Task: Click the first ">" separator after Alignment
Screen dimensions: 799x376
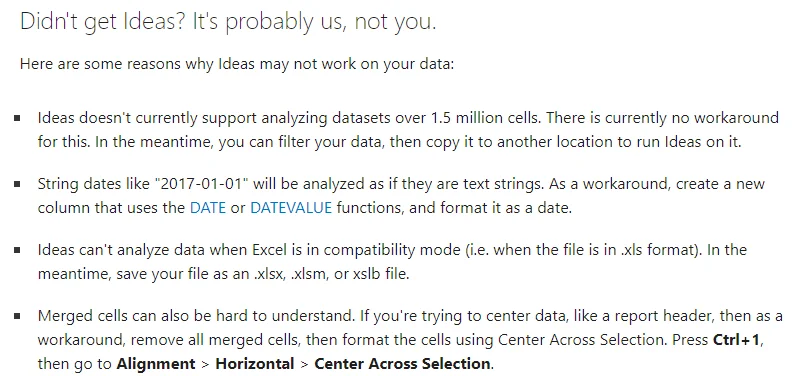Action: 205,364
